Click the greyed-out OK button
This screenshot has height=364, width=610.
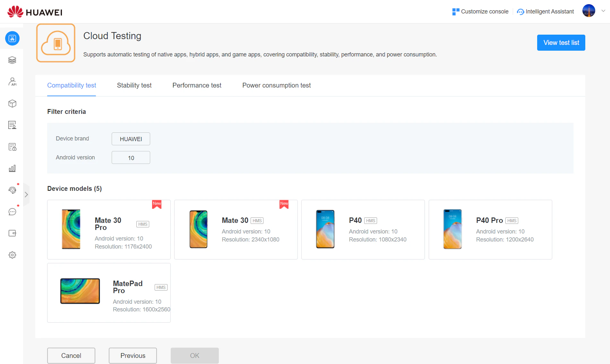click(x=195, y=356)
